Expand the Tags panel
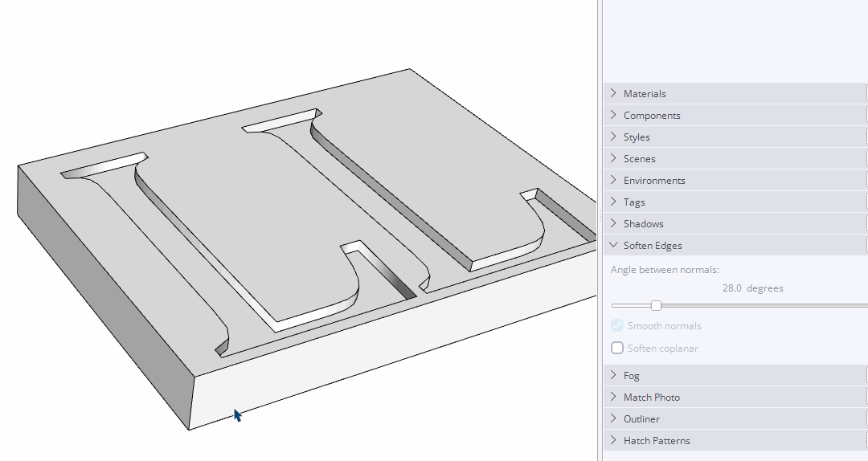 click(x=735, y=202)
